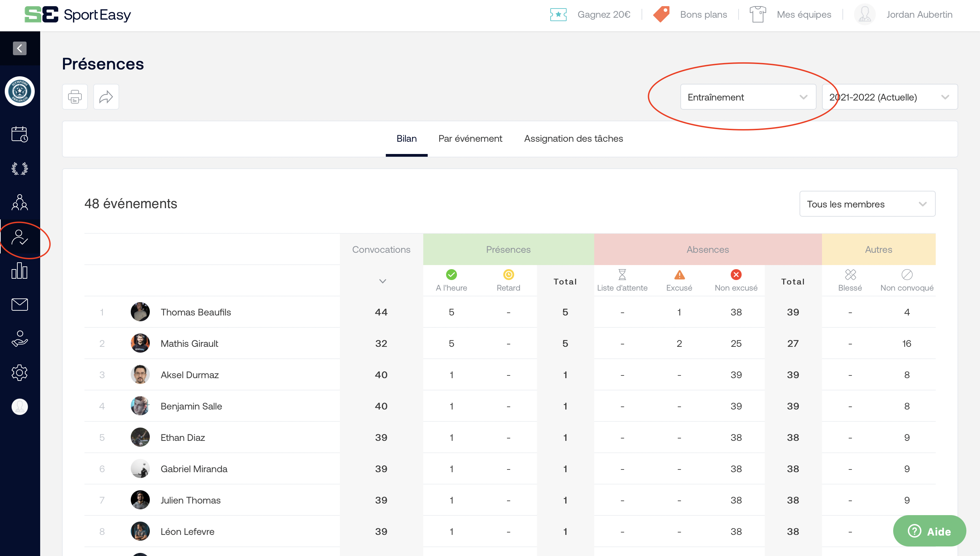Click Jordan Aubertin's avatar icon

[865, 15]
